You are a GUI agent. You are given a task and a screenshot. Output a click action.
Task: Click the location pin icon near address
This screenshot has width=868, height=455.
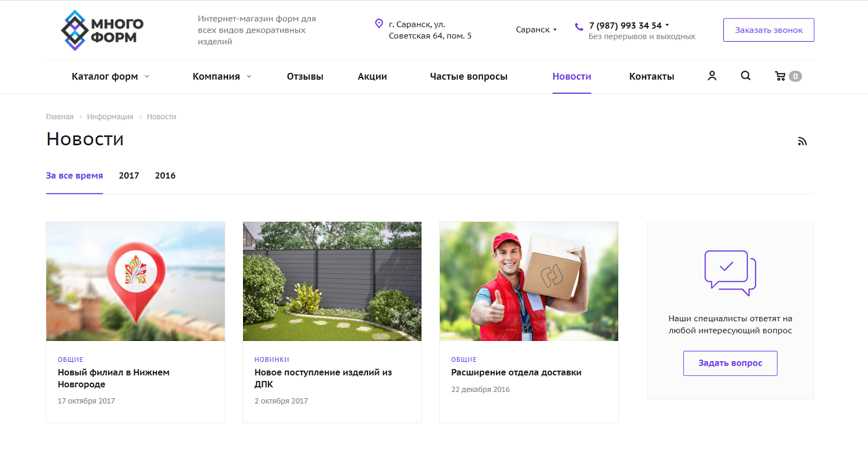pyautogui.click(x=379, y=24)
